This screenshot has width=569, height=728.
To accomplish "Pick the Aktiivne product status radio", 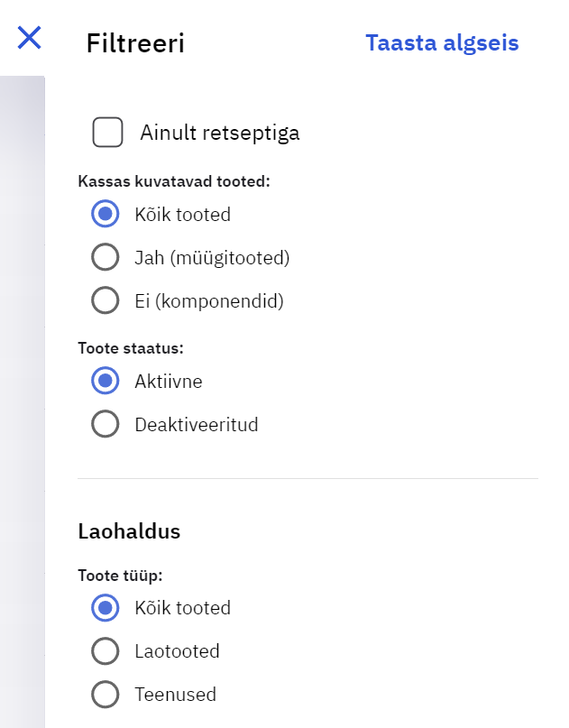I will point(106,381).
